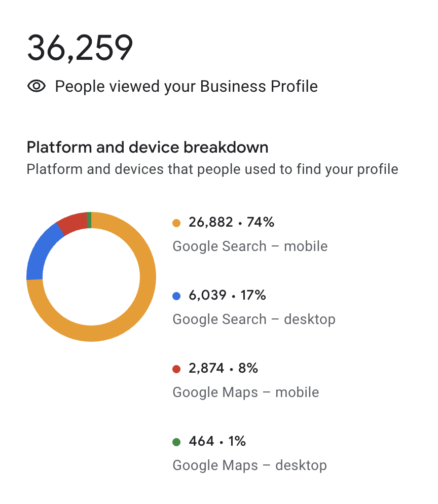Click the "Platform and device breakdown" heading
This screenshot has height=504, width=438.
tap(148, 148)
